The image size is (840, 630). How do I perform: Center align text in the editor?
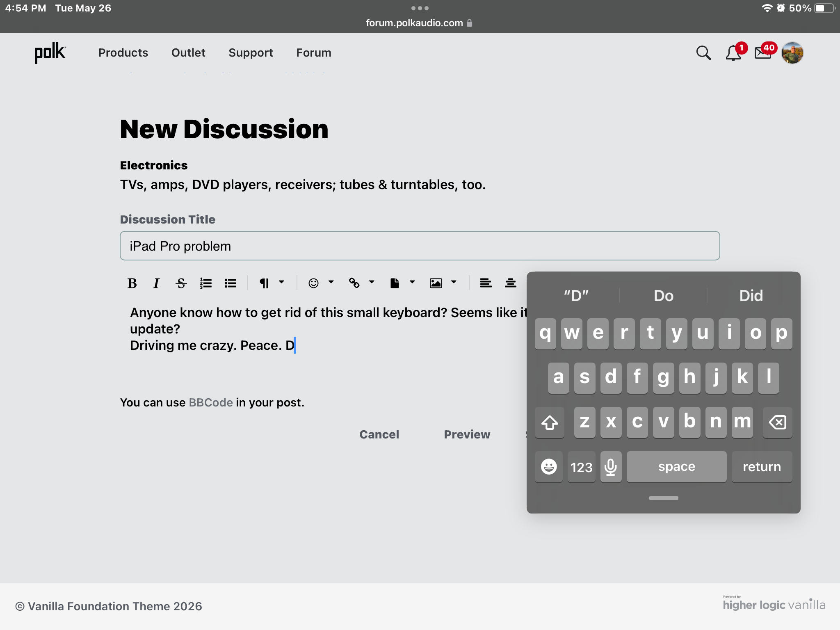click(510, 283)
